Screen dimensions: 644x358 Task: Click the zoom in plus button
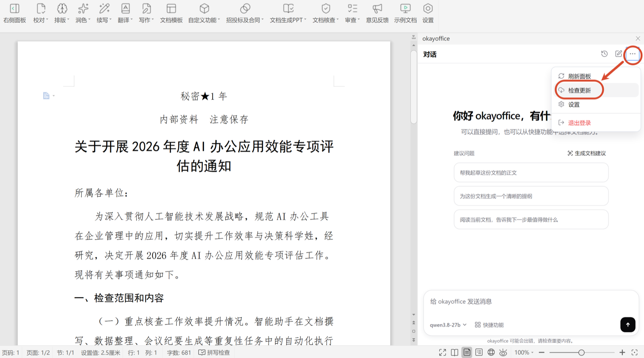tap(622, 352)
